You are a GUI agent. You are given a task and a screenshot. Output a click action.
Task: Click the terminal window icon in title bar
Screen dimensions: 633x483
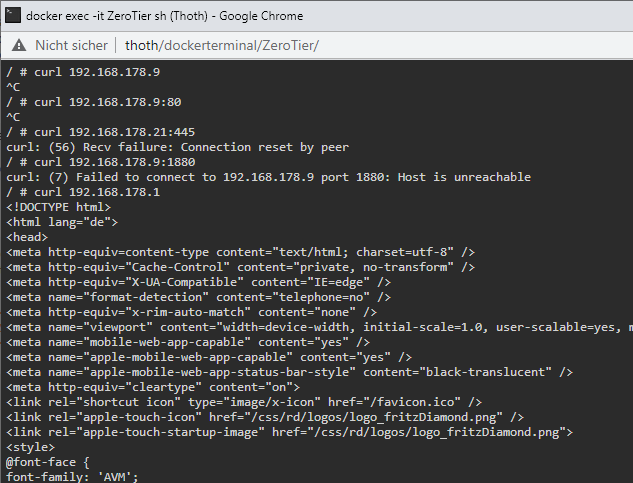(x=13, y=16)
